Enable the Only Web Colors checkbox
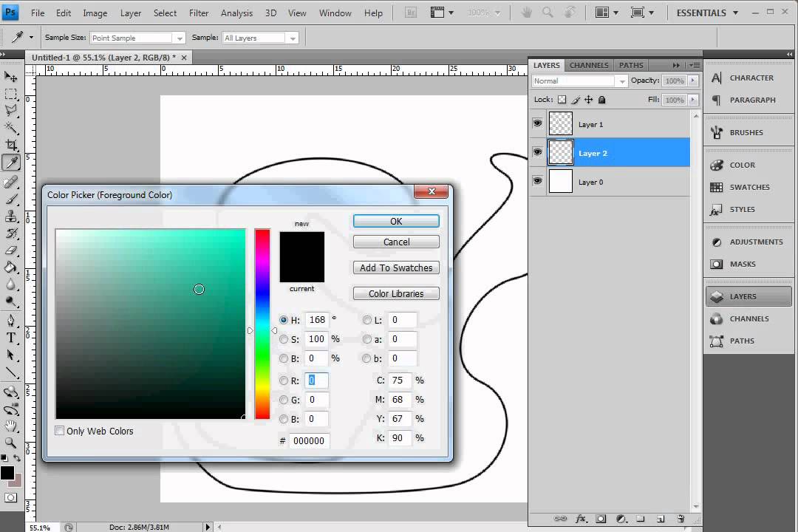Viewport: 798px width, 532px height. point(60,431)
